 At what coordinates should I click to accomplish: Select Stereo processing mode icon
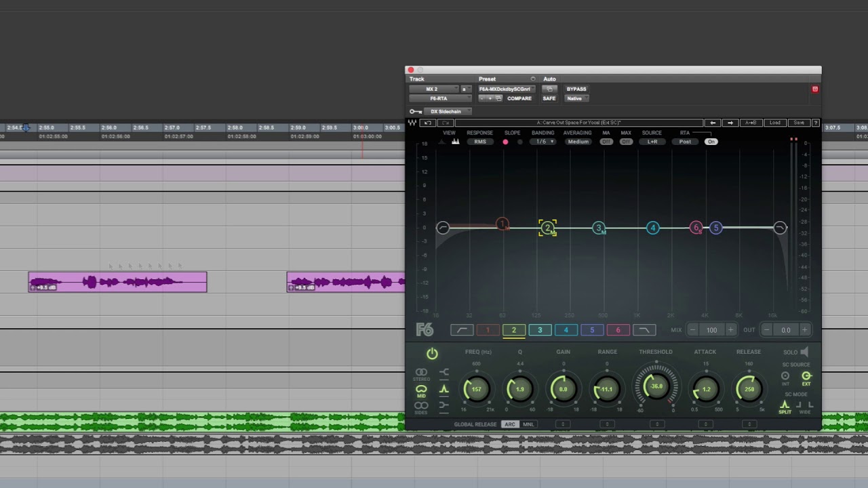tap(421, 373)
